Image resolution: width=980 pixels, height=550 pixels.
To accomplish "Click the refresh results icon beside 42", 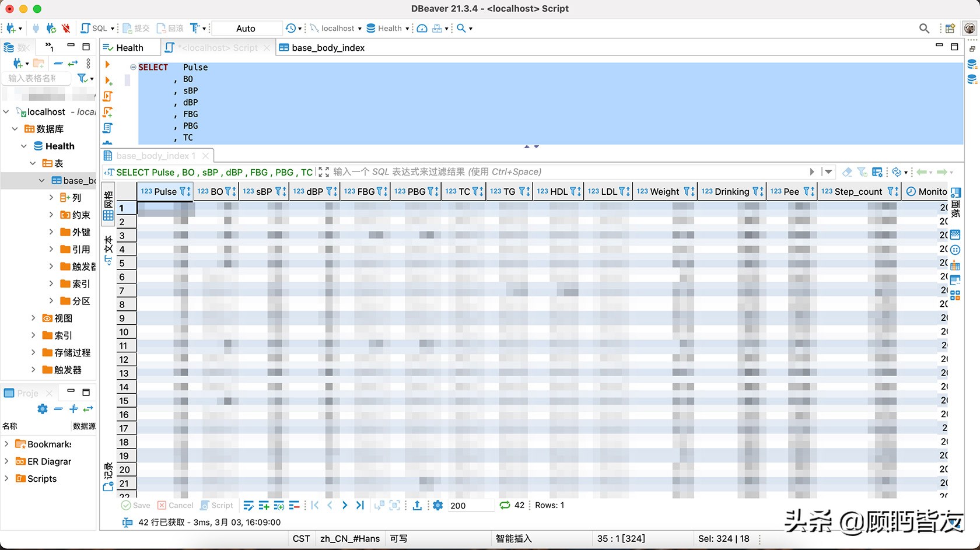I will tap(505, 506).
